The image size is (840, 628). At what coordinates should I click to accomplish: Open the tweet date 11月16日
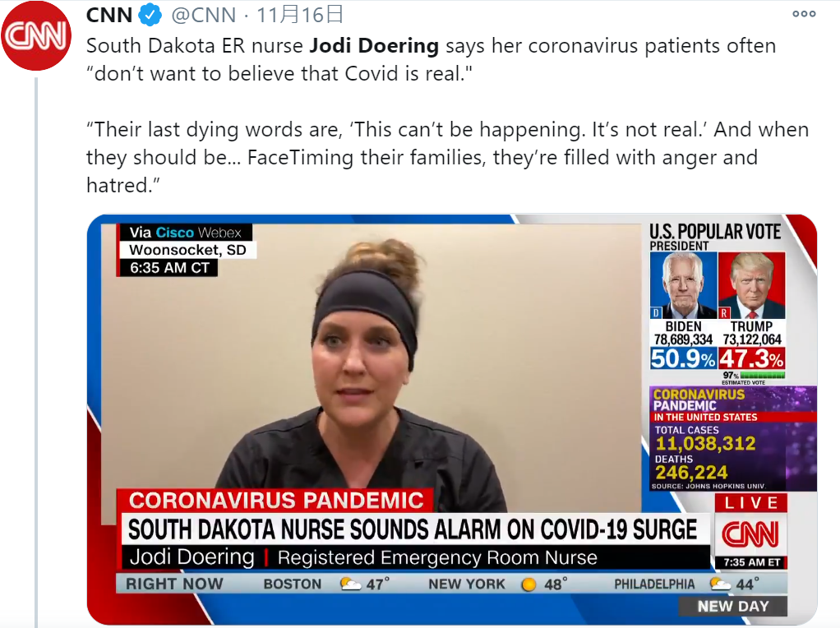(x=299, y=15)
